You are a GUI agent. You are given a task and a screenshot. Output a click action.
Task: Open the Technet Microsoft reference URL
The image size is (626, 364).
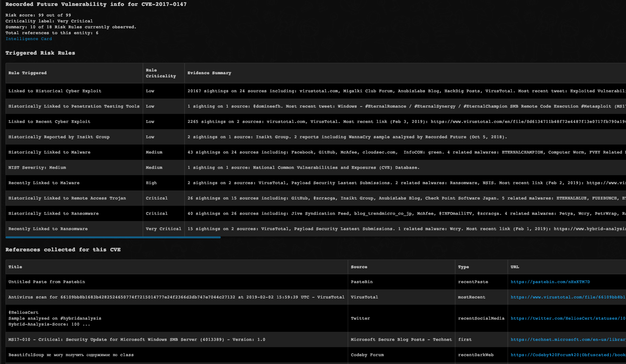(x=567, y=340)
